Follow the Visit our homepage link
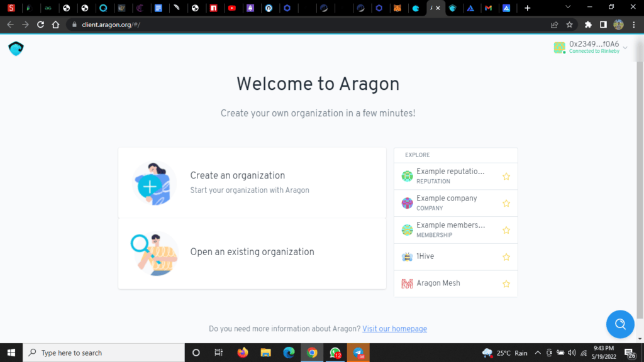The height and width of the screenshot is (362, 644). [x=394, y=329]
